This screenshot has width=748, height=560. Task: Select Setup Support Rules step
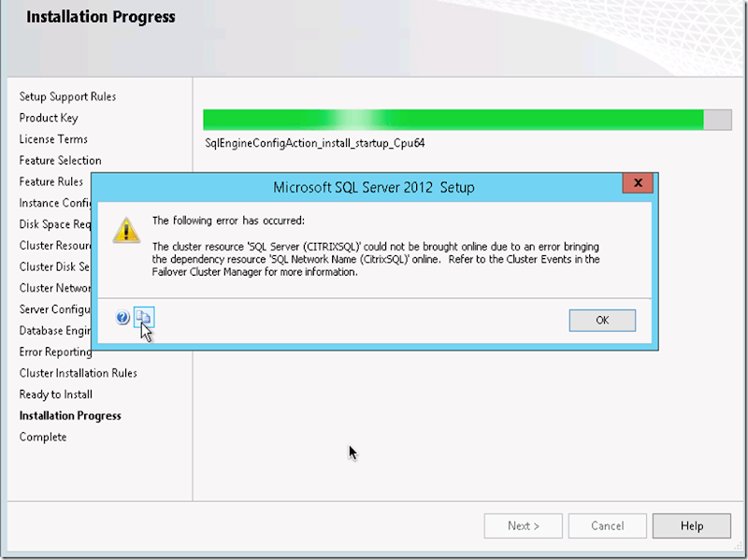click(x=67, y=97)
